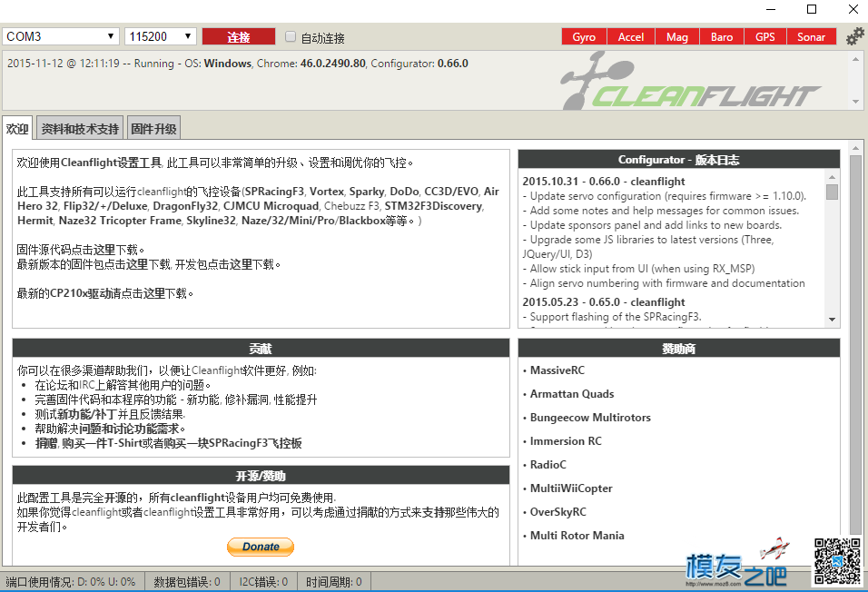
Task: Maximize the Cleanflight window
Action: click(812, 9)
